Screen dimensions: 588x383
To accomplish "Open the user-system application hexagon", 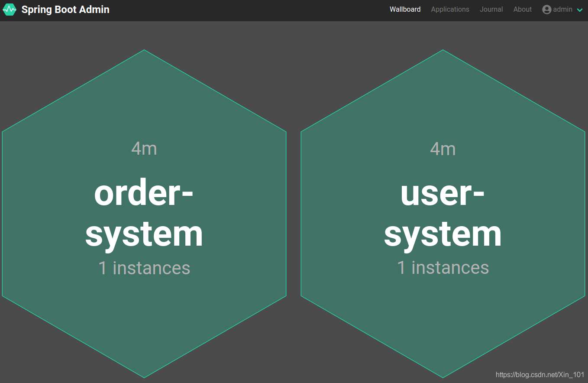I will [x=443, y=214].
